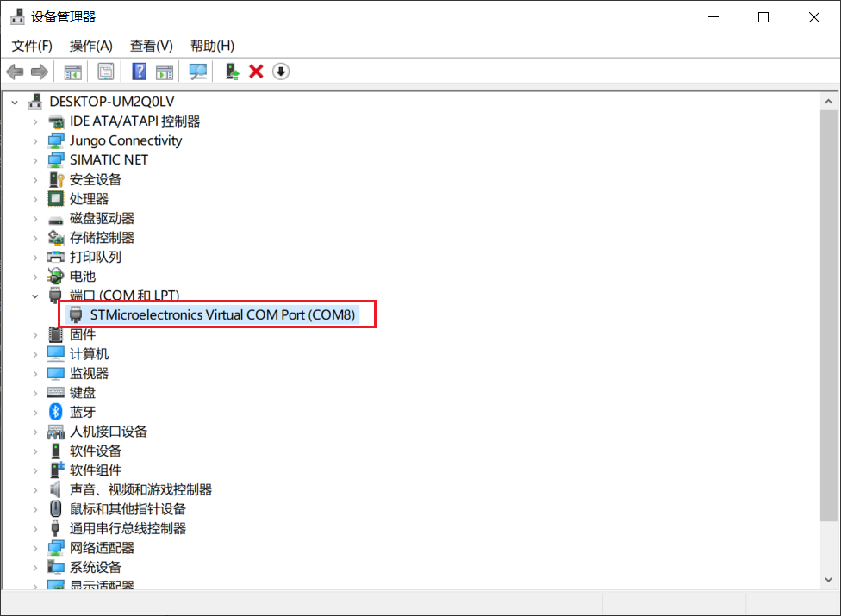Click the Bluetooth icon in device tree
This screenshot has width=841, height=616.
(x=56, y=412)
